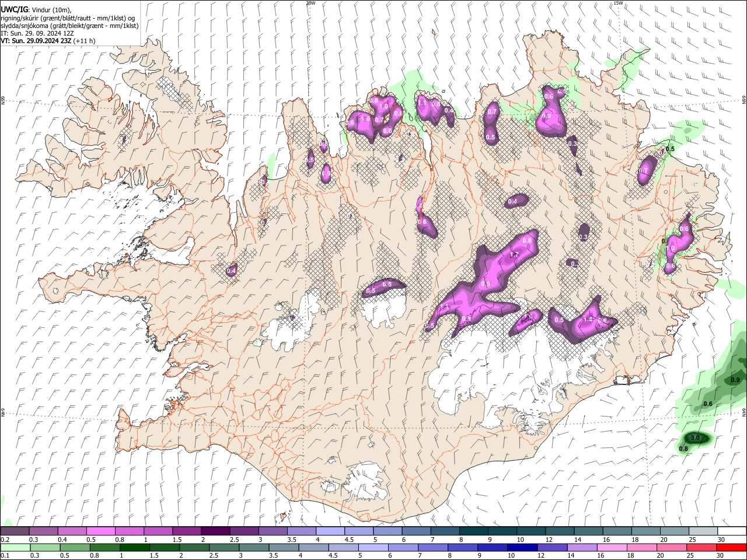The height and width of the screenshot is (560, 747).
Task: Click the black 0.5 label on the east coast
Action: coord(670,149)
